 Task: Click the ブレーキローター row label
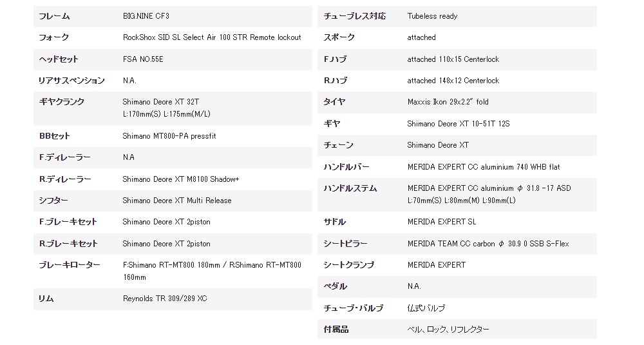pyautogui.click(x=70, y=265)
